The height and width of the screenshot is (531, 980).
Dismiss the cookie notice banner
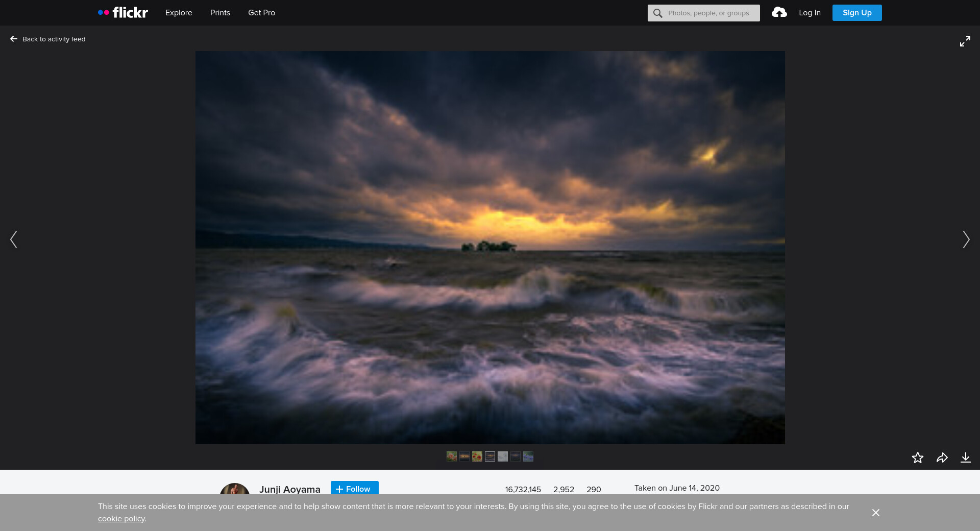coord(875,513)
